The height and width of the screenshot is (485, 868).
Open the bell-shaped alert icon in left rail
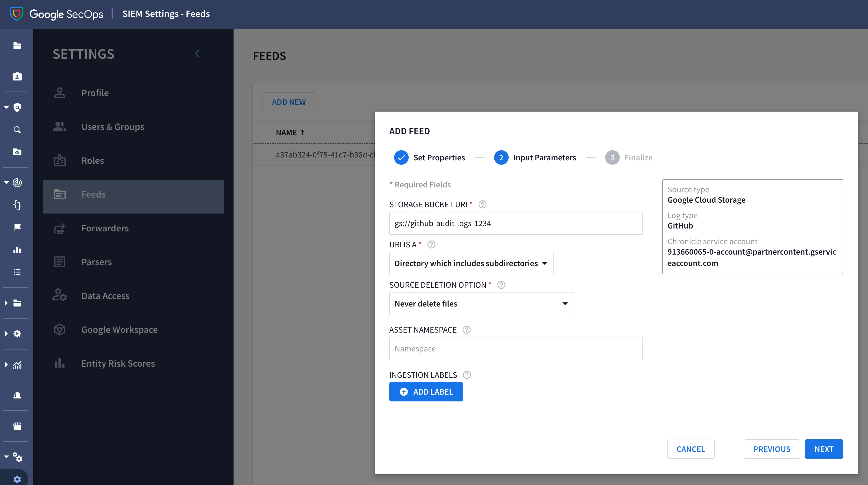pyautogui.click(x=17, y=395)
